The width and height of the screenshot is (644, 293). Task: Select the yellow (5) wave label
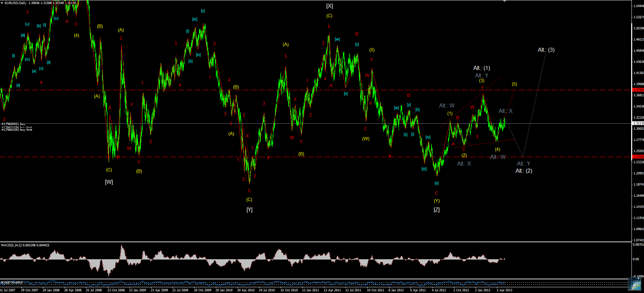514,84
